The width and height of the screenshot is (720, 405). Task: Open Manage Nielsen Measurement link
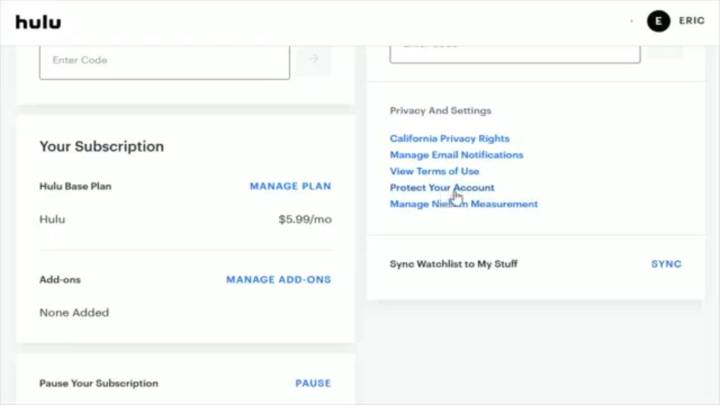[x=464, y=204]
